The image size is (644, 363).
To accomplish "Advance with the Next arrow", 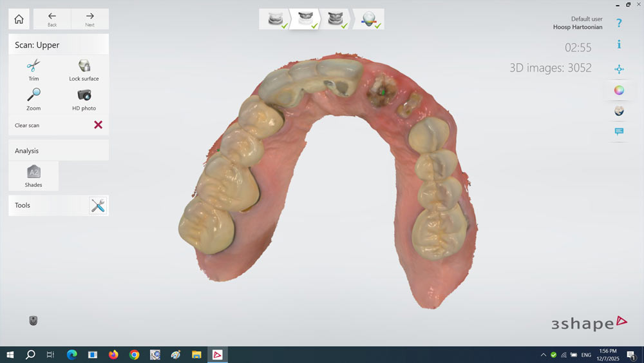I will click(90, 19).
